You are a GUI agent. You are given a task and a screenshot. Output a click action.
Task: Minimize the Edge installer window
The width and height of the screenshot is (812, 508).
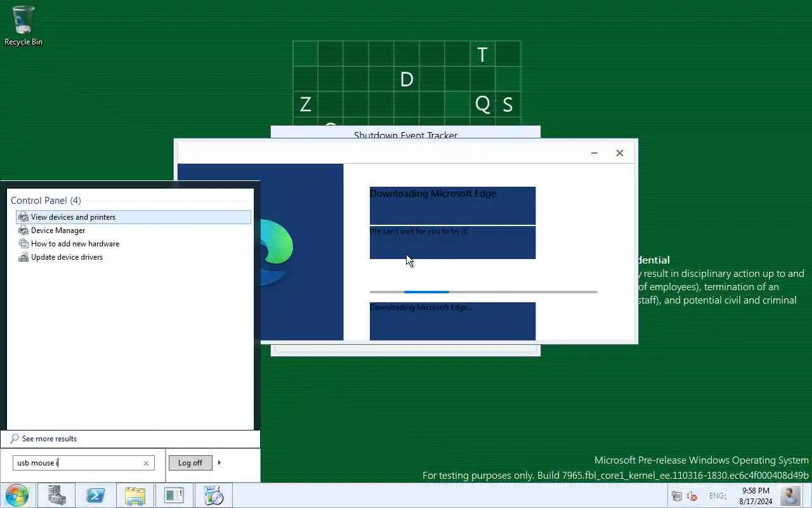[x=594, y=153]
